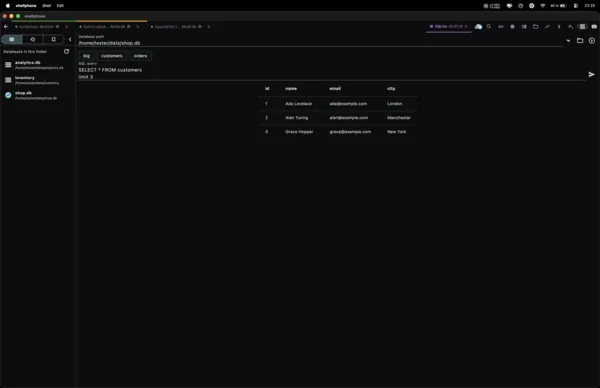Open the Apple menu

[x=8, y=6]
